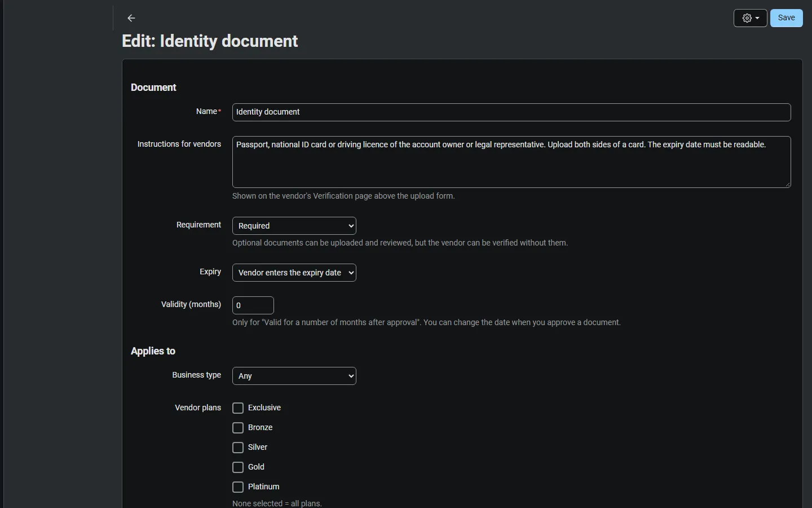This screenshot has height=508, width=812.
Task: Save the identity document settings
Action: pos(786,18)
